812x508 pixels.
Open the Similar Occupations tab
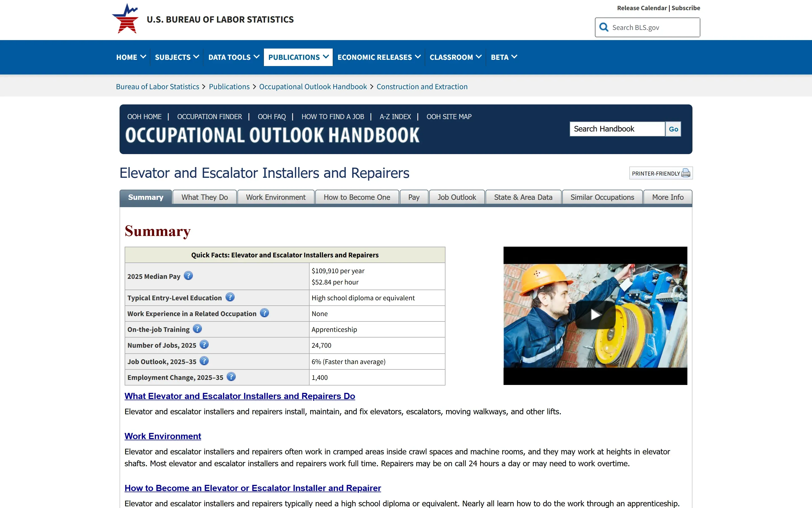(x=602, y=197)
